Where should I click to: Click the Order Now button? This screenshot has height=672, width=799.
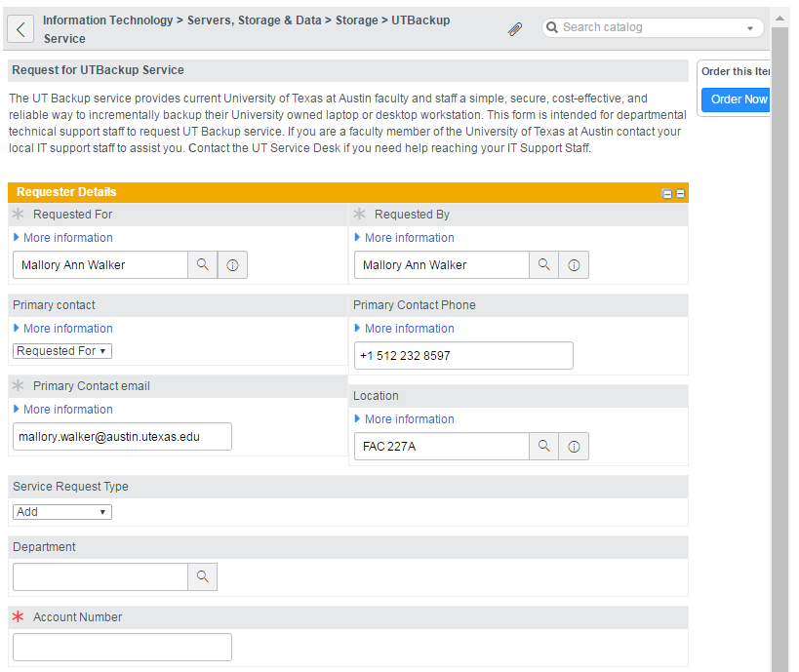[737, 99]
